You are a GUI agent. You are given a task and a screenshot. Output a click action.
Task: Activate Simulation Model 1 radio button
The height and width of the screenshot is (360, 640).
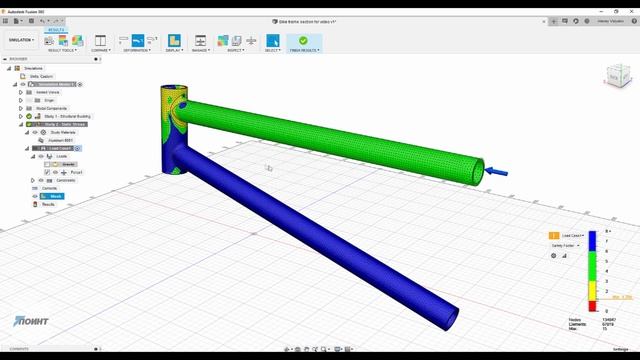coord(80,84)
